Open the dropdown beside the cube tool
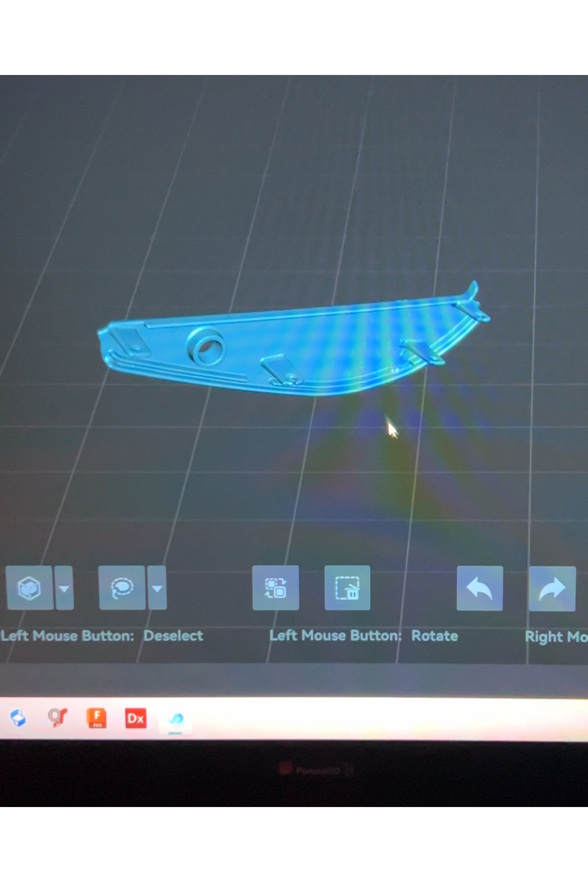The width and height of the screenshot is (588, 882). pos(64,588)
